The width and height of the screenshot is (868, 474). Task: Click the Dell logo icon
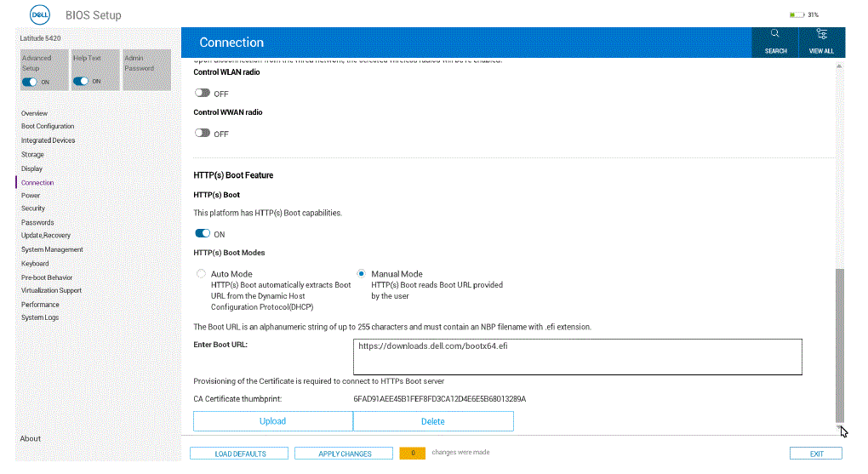40,15
